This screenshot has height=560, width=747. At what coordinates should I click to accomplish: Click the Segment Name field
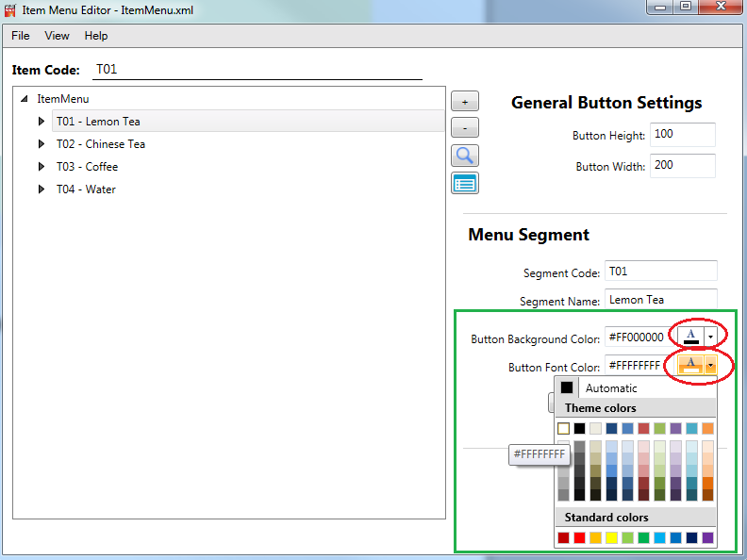(x=661, y=300)
